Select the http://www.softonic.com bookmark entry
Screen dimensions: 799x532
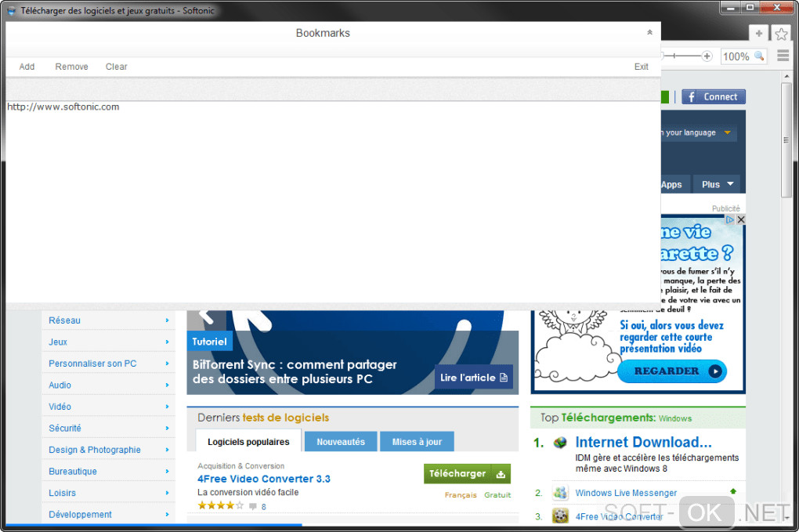tap(63, 107)
